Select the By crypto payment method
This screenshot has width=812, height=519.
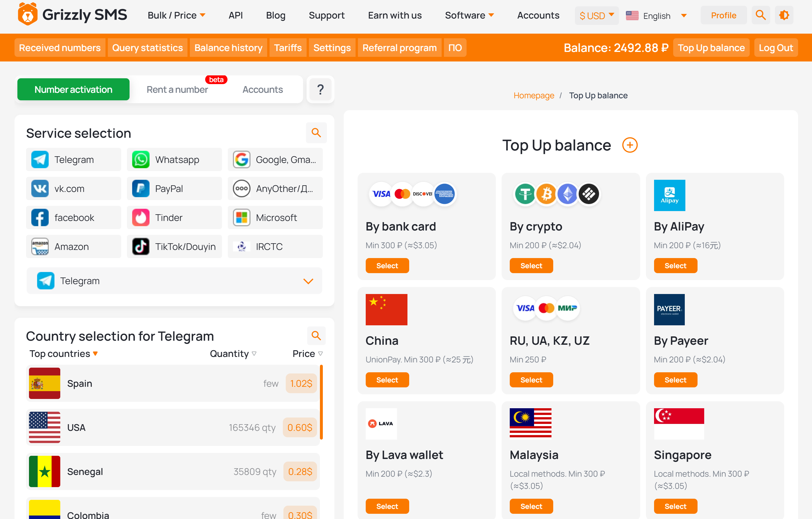531,266
